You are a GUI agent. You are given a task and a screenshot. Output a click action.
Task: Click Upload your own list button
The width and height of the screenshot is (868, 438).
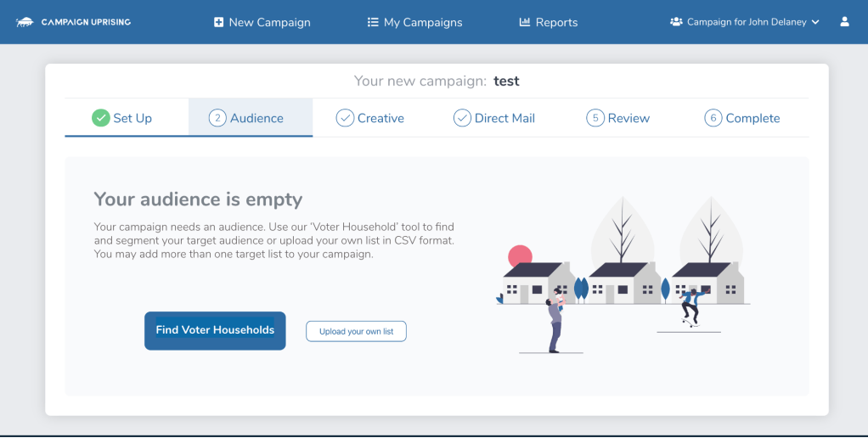coord(356,331)
